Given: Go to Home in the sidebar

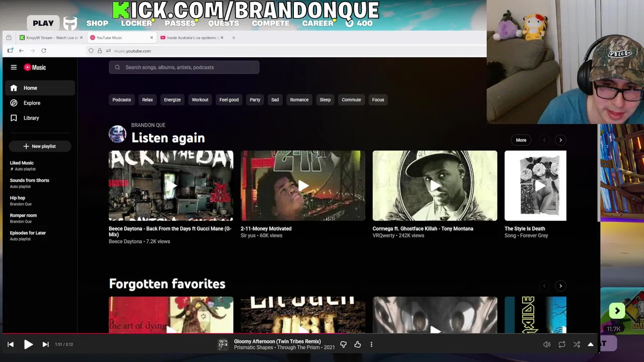Looking at the screenshot, I should pyautogui.click(x=40, y=88).
